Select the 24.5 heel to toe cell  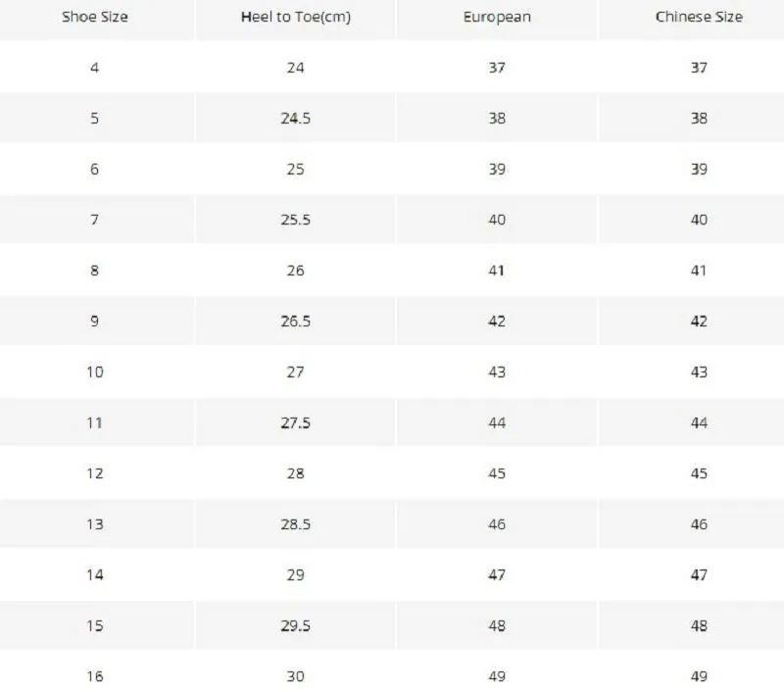[x=296, y=119]
